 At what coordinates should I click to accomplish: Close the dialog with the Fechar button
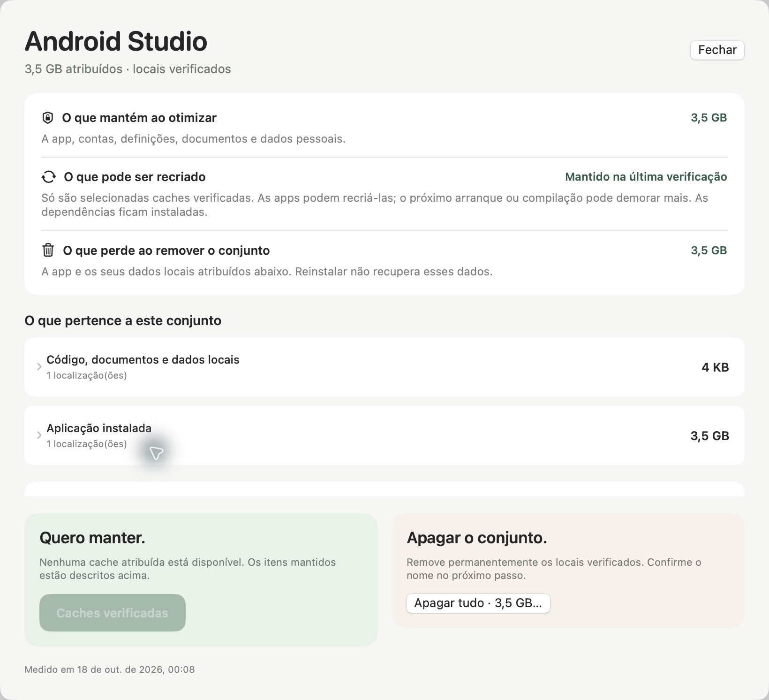pos(717,50)
